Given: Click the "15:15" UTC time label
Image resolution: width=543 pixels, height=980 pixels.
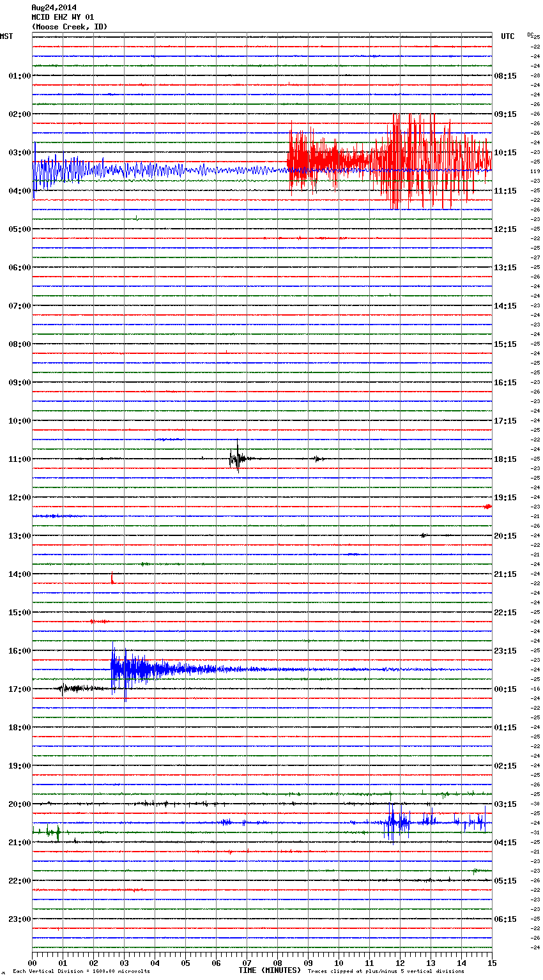Looking at the screenshot, I should (x=505, y=344).
